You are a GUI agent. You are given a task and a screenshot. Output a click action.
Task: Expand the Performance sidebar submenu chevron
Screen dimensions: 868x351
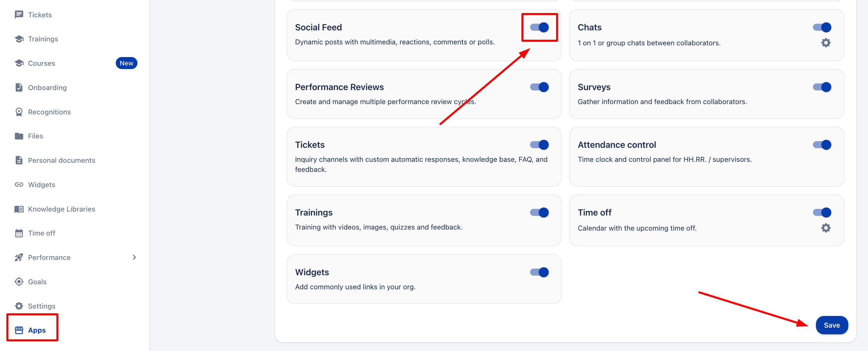coord(134,257)
